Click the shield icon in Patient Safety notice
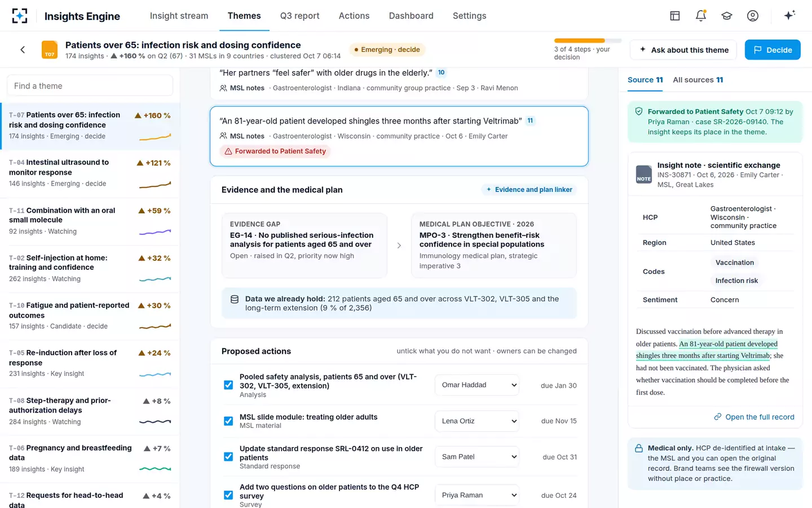 [x=639, y=112]
